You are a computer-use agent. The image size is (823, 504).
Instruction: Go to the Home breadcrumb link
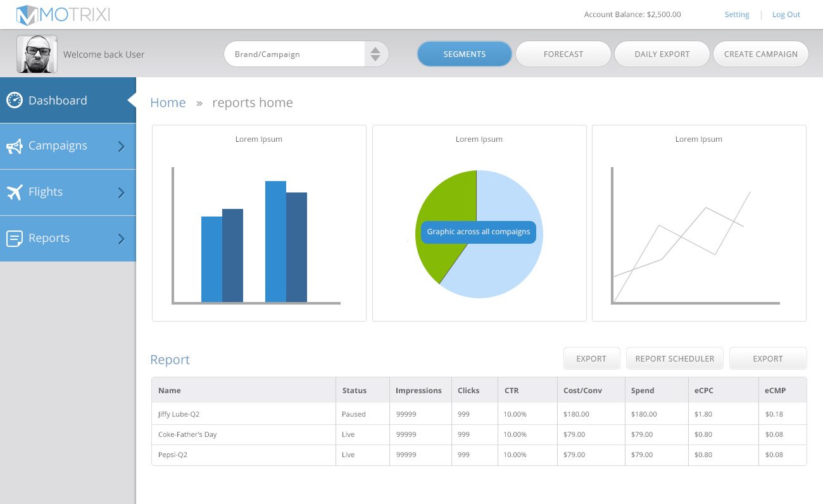coord(168,103)
